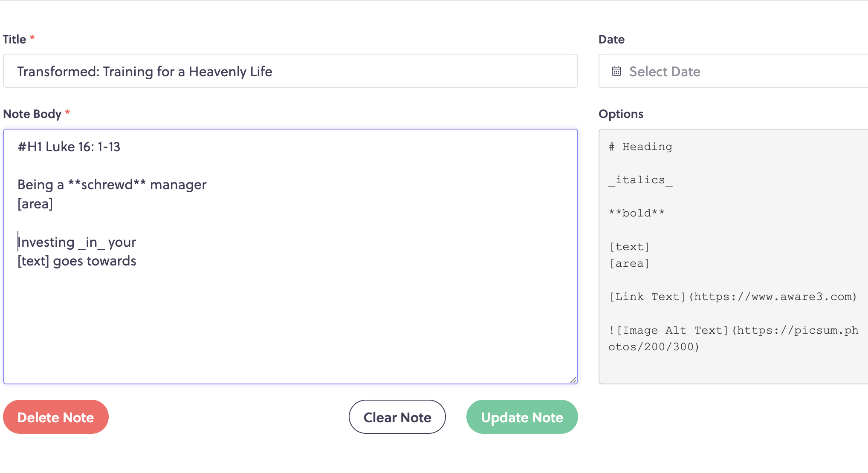Click the '_italics_' option example
Image resolution: width=868 pixels, height=473 pixels.
coord(640,180)
